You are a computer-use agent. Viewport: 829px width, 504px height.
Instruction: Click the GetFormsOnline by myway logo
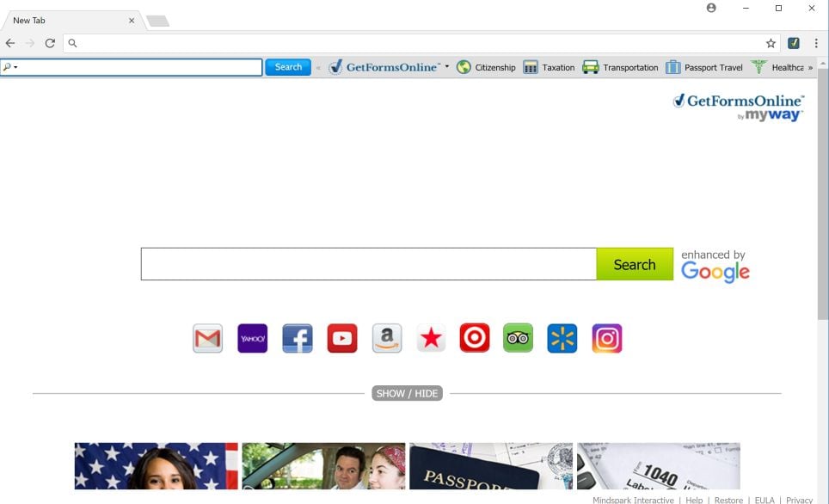739,108
